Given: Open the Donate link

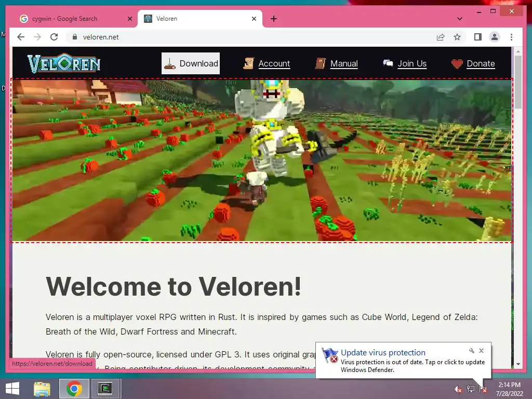Looking at the screenshot, I should click(x=481, y=63).
